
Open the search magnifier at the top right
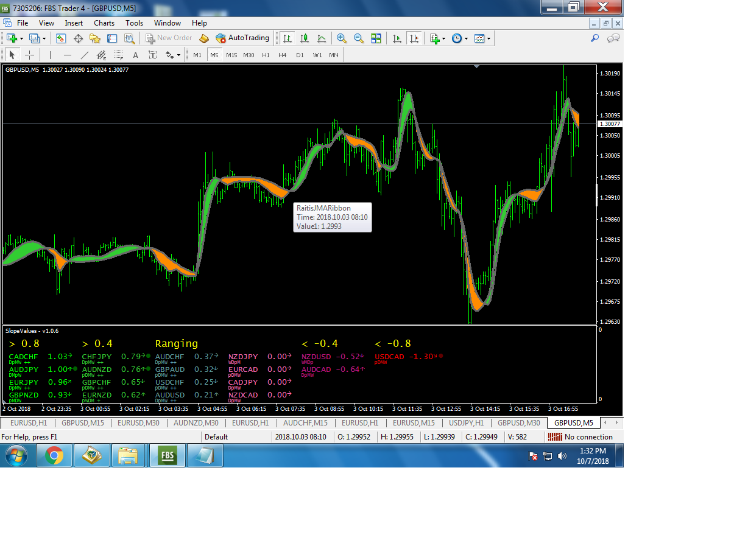tap(595, 38)
